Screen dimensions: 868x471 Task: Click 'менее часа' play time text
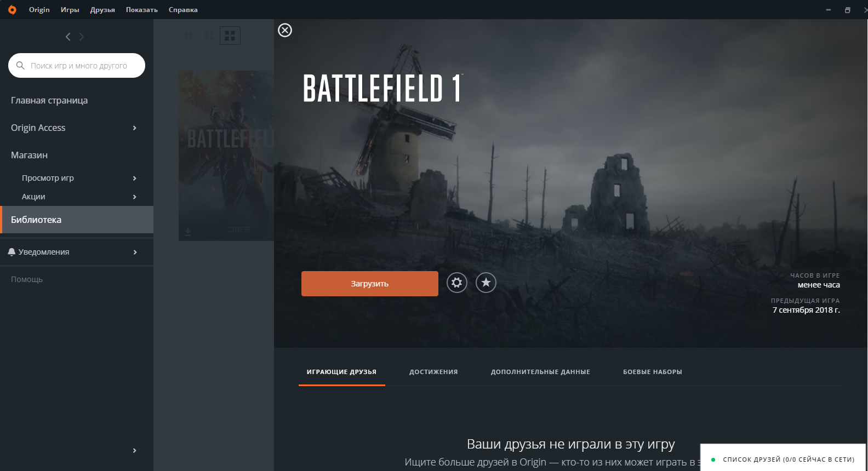(819, 285)
